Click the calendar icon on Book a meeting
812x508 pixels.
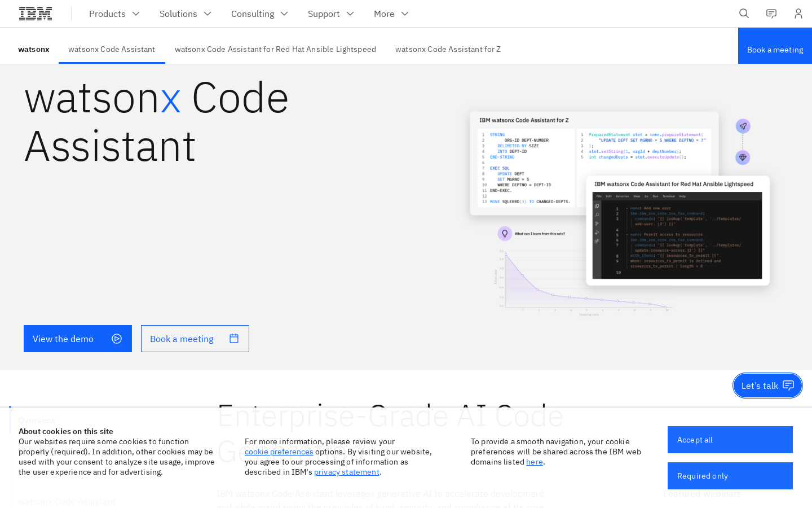click(233, 338)
